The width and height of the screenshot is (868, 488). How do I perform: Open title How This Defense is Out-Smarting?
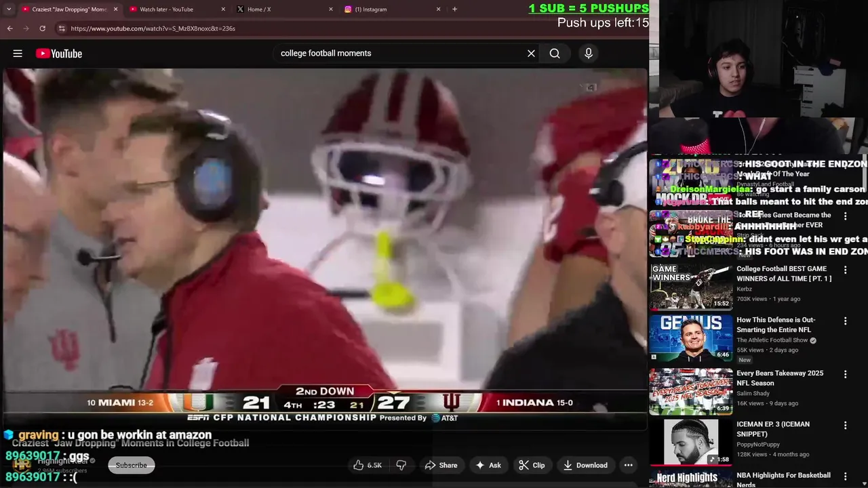tap(776, 325)
